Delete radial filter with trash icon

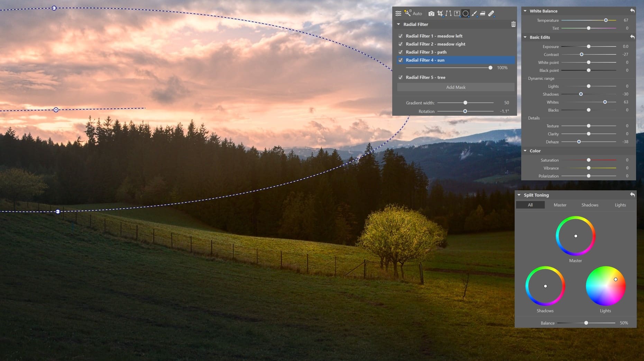coord(513,24)
